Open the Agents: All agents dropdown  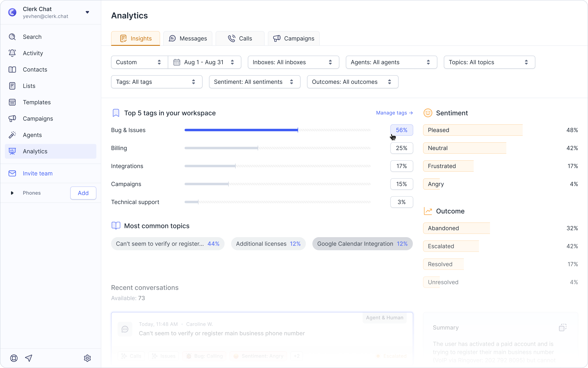tap(391, 62)
